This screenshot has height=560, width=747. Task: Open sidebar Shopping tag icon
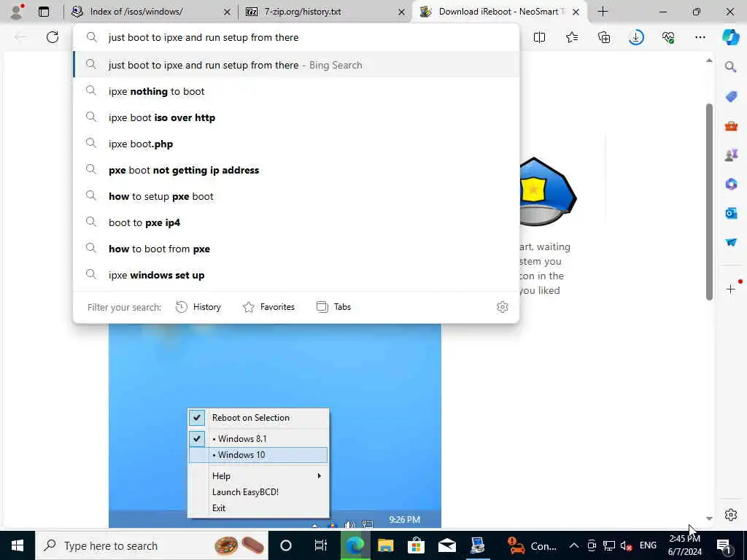click(x=731, y=97)
